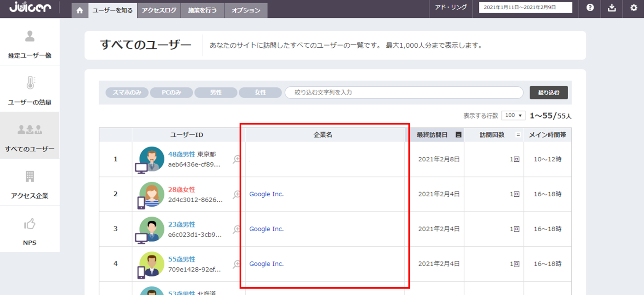Toggle PCのみ filter

point(171,92)
